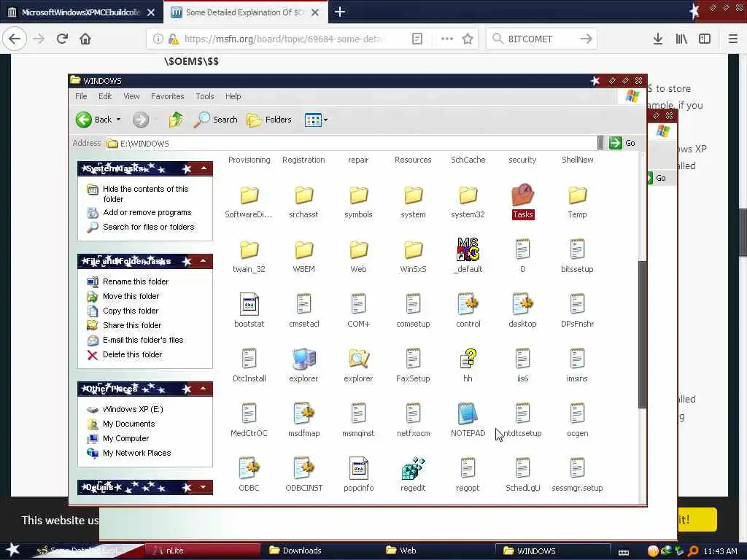Select the msdfmap file icon
This screenshot has height=560, width=747.
[303, 413]
